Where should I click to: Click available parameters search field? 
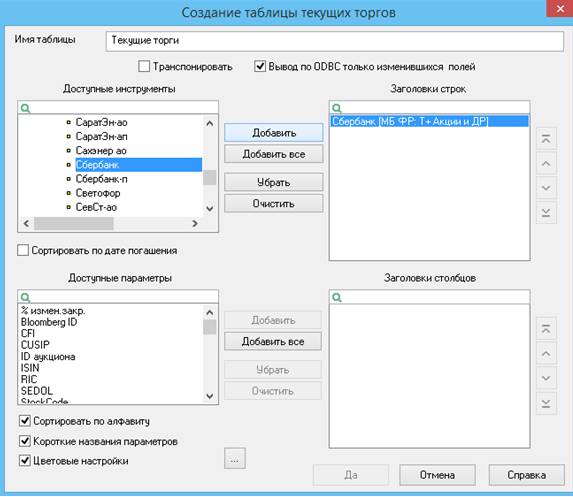click(118, 297)
